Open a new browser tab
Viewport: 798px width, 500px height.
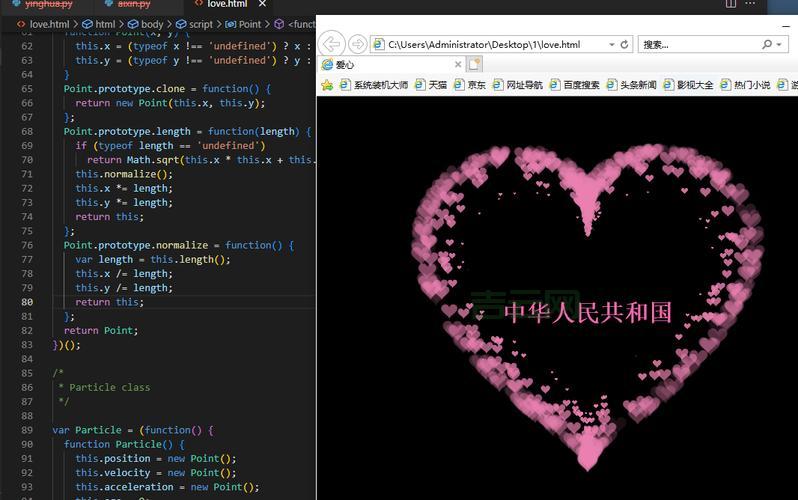pos(474,64)
